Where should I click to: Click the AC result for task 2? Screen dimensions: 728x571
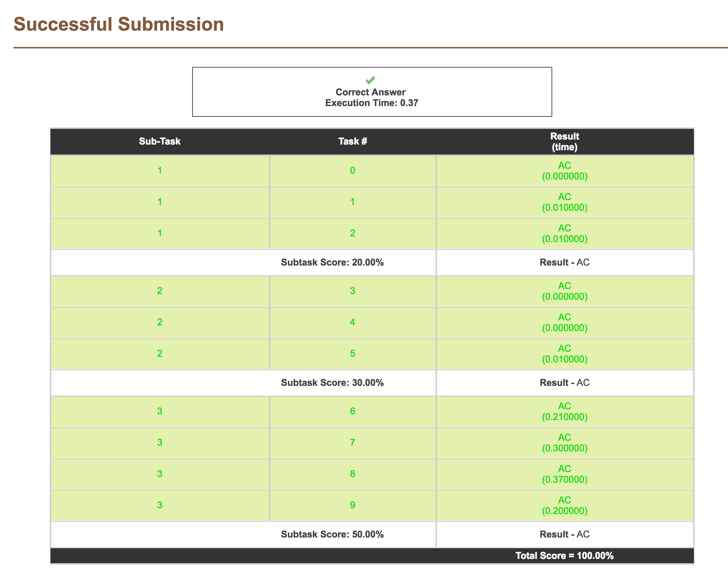(x=564, y=234)
